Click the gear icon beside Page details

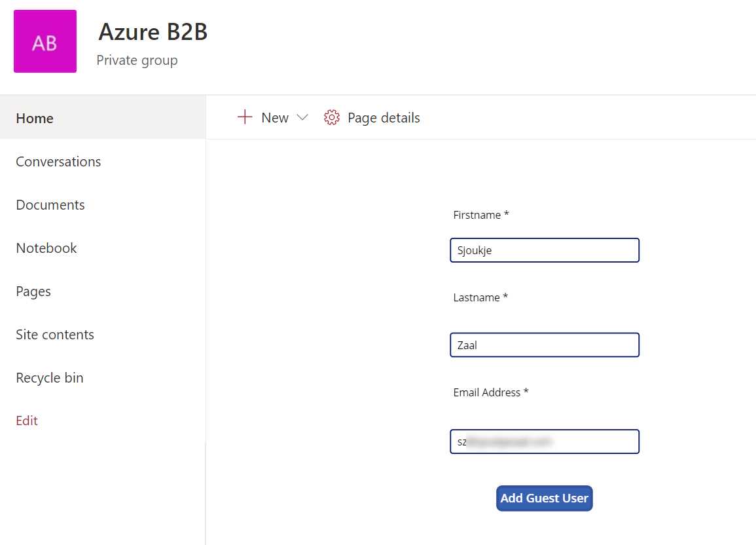[332, 117]
